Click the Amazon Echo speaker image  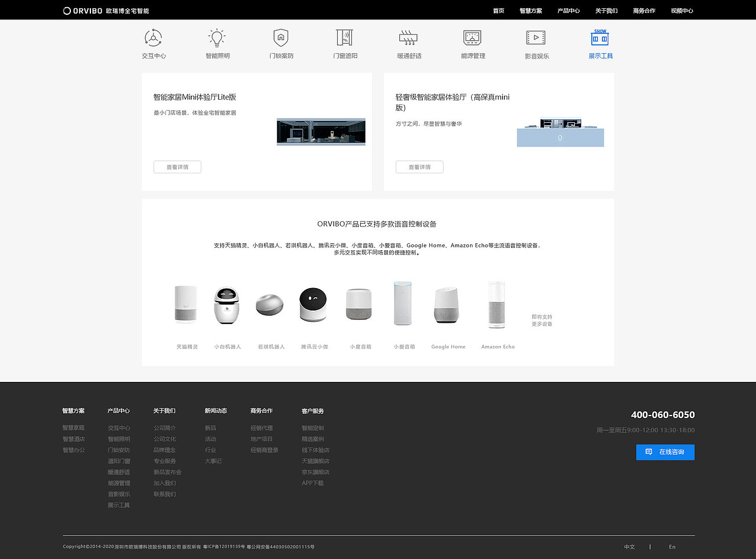tap(497, 305)
